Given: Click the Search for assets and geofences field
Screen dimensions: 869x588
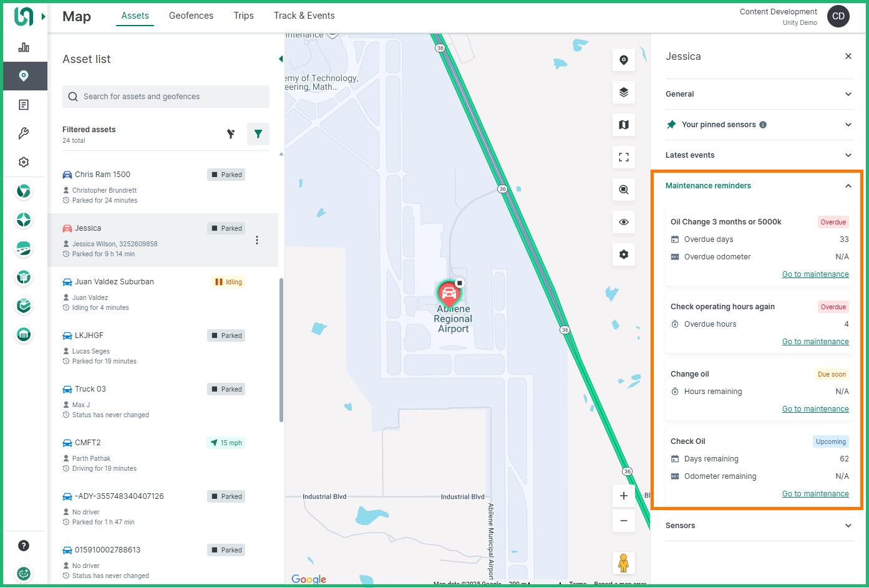Looking at the screenshot, I should tap(166, 97).
